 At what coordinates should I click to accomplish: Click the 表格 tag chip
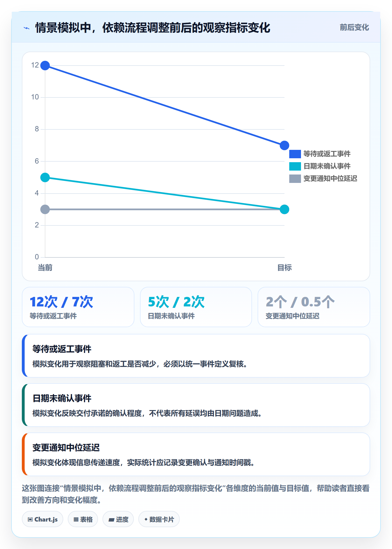pos(83,519)
